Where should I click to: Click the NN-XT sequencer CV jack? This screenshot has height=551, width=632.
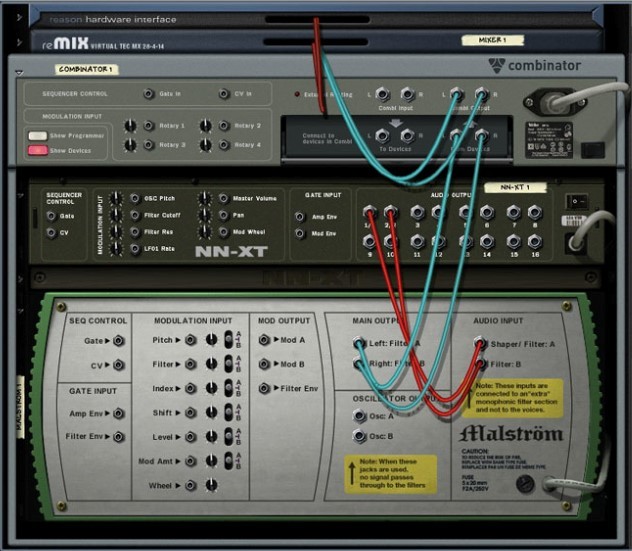coord(51,233)
